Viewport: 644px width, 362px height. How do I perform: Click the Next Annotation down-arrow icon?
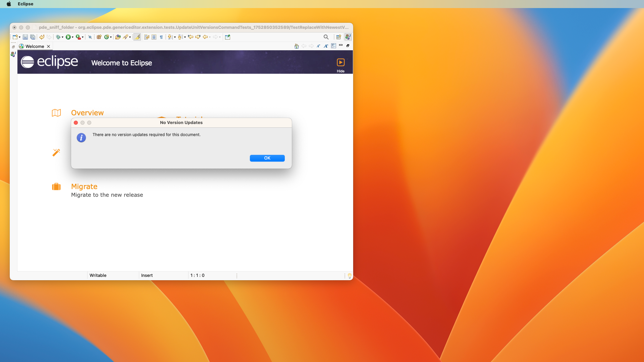pos(170,37)
